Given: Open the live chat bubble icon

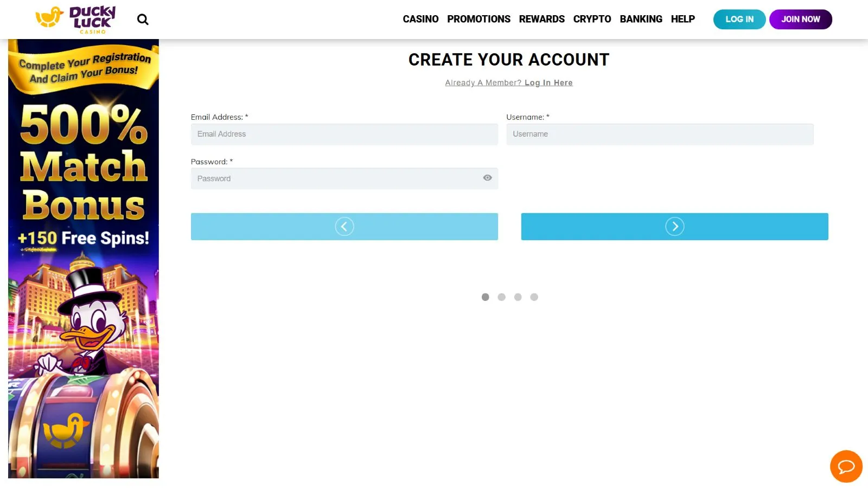Looking at the screenshot, I should coord(846,466).
